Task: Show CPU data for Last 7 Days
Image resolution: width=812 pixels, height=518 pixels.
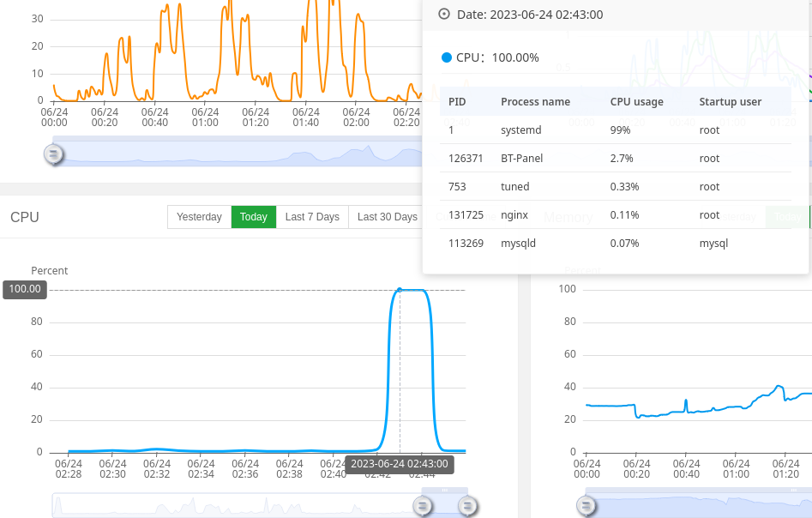Action: coord(312,217)
